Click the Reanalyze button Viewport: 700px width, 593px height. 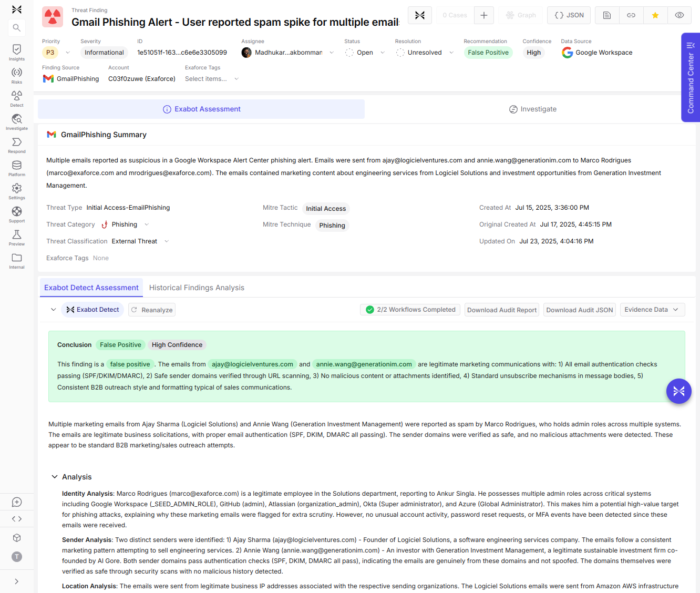coord(152,310)
